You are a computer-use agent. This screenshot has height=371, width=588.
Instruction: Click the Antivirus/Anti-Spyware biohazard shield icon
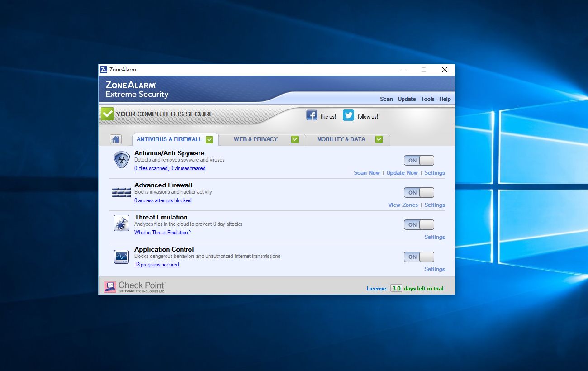(121, 160)
